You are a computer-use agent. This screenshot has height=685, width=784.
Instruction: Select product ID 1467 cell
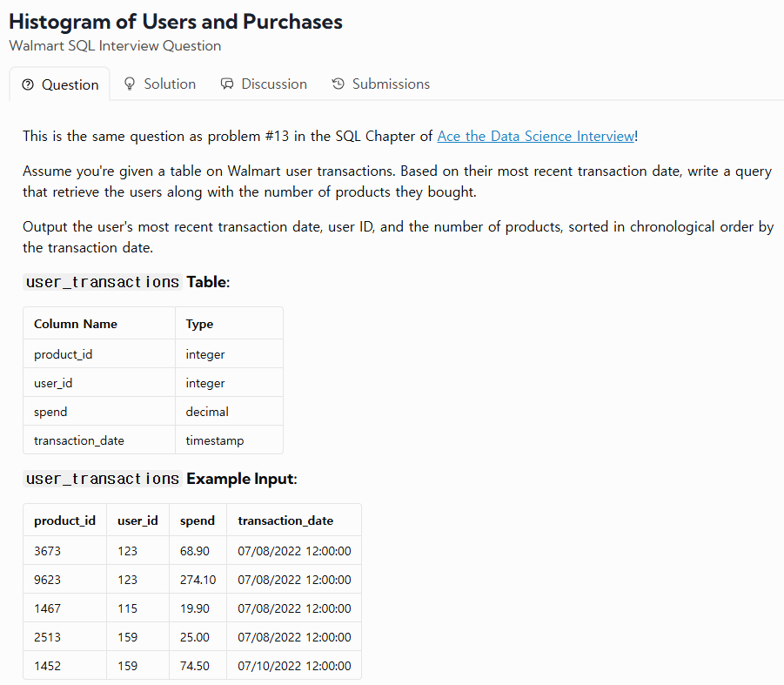click(65, 608)
